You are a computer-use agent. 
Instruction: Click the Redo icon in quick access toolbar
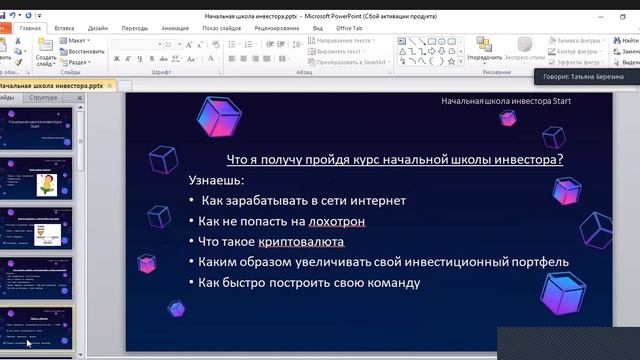coord(28,16)
